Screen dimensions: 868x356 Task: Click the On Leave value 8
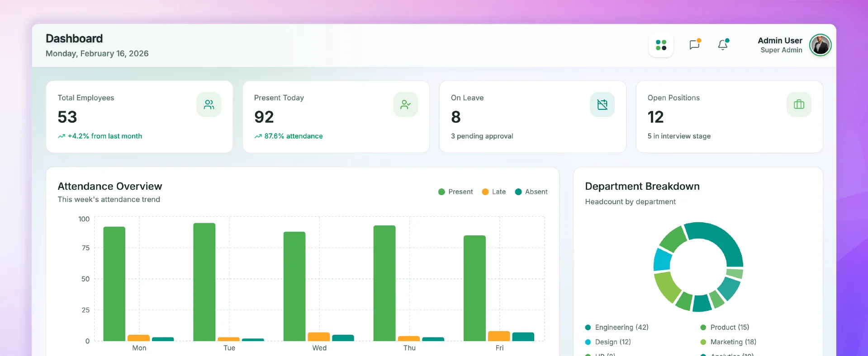point(456,117)
